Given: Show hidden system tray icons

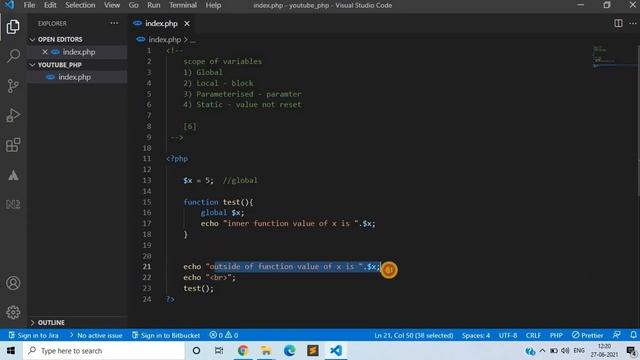Looking at the screenshot, I should point(542,351).
